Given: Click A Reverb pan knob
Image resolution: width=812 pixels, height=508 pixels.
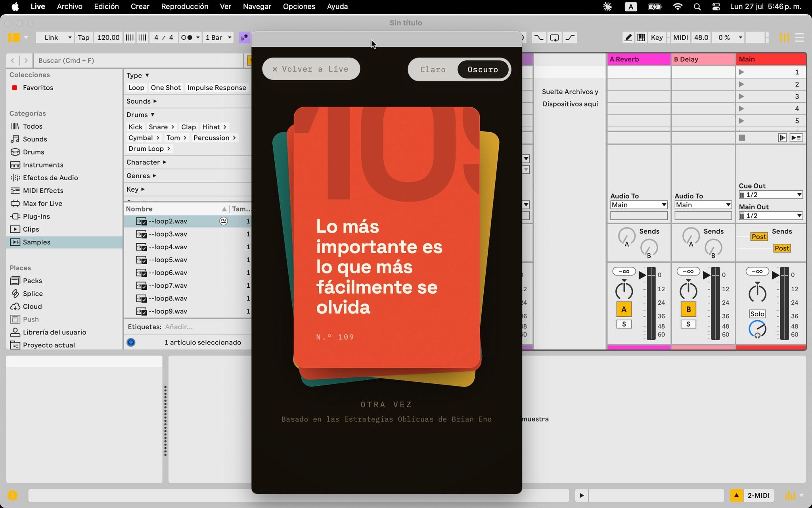Looking at the screenshot, I should pos(624,291).
